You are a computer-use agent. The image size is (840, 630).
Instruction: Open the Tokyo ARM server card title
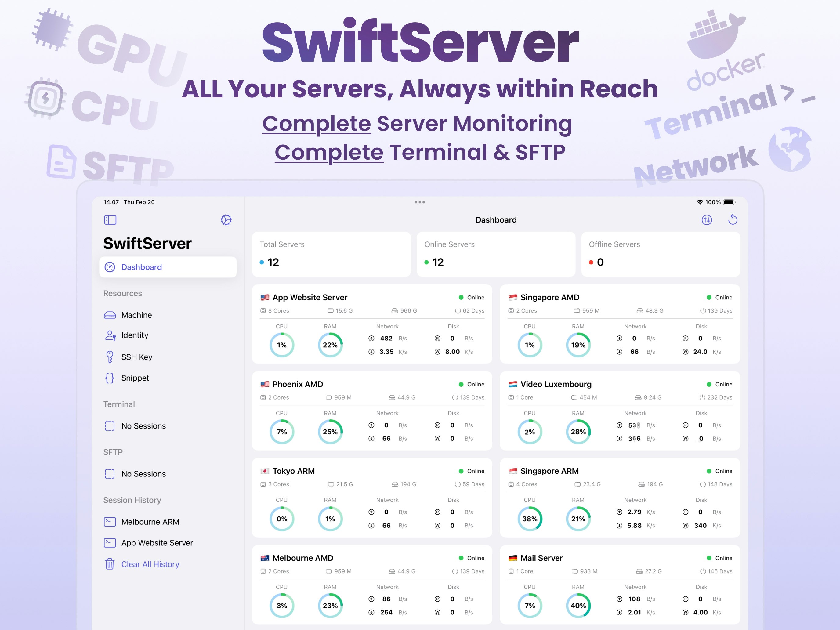294,471
